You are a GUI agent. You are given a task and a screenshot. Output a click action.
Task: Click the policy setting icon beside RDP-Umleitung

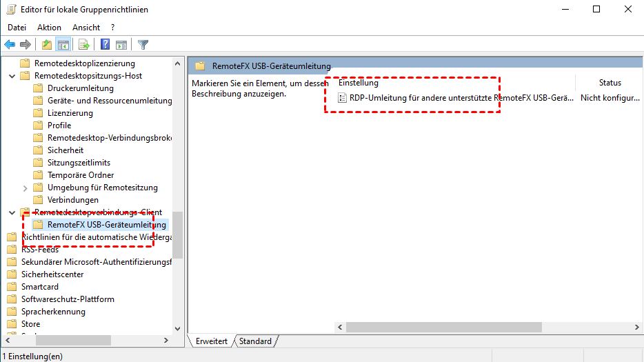pyautogui.click(x=342, y=98)
